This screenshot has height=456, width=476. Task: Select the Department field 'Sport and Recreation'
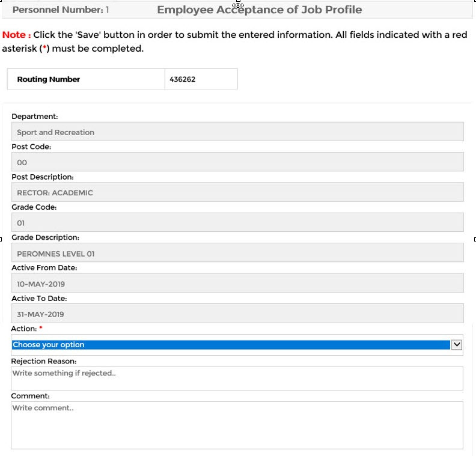point(237,132)
